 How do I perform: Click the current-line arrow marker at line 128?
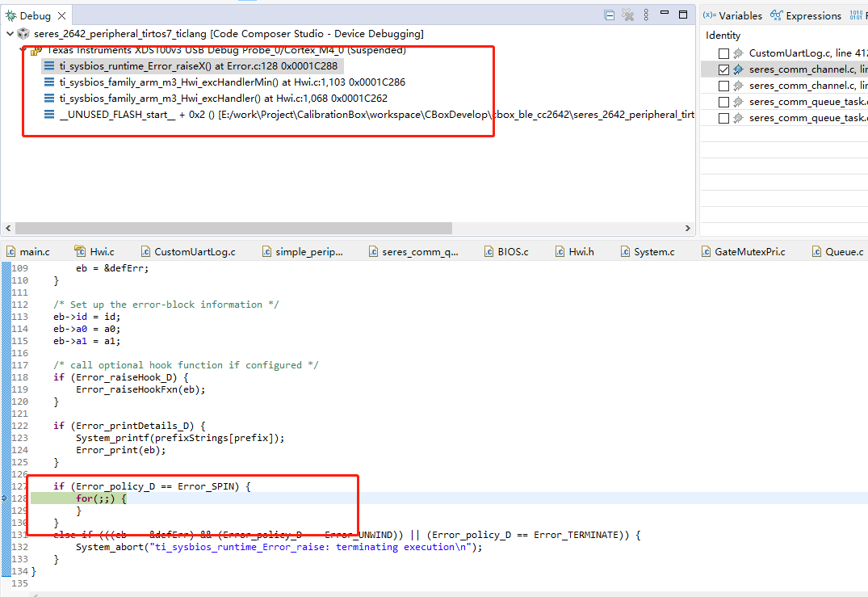pyautogui.click(x=4, y=498)
